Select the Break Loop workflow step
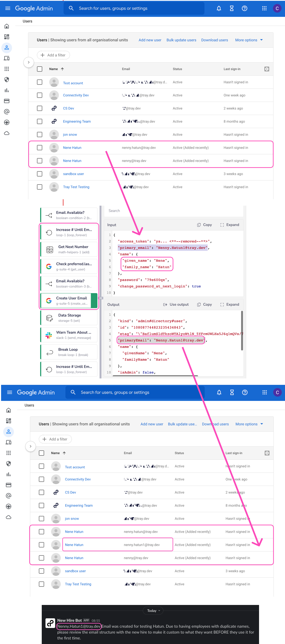 (69, 352)
